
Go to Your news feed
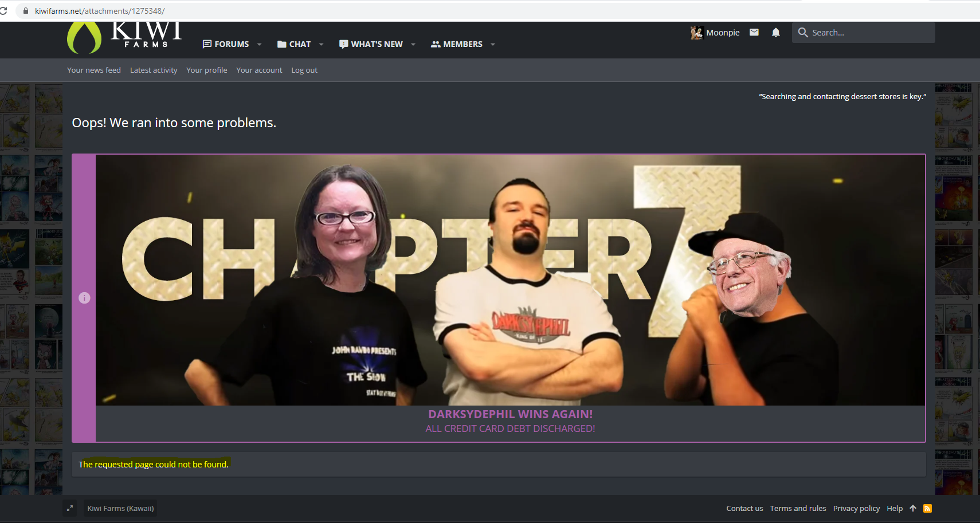[94, 70]
